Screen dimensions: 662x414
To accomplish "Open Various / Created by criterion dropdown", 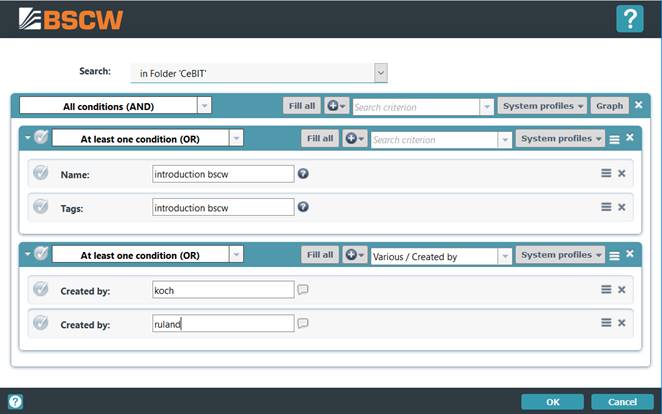I will (x=503, y=256).
